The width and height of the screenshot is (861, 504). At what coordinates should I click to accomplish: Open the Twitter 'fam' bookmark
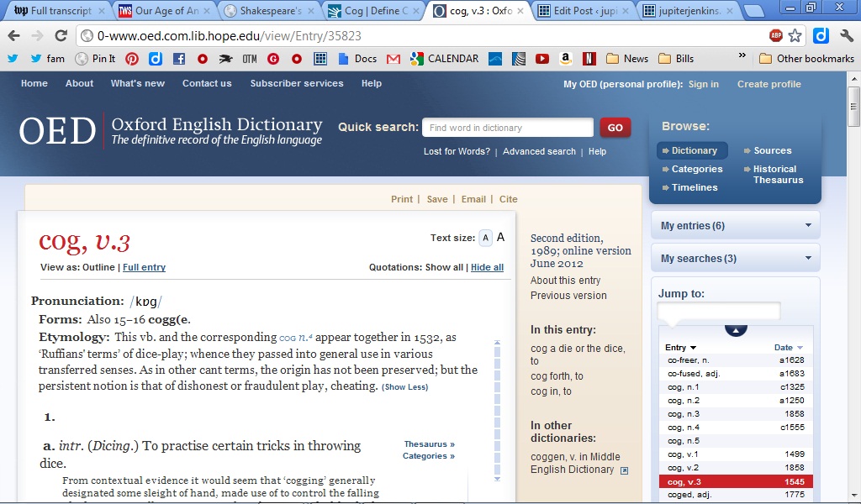click(x=48, y=59)
